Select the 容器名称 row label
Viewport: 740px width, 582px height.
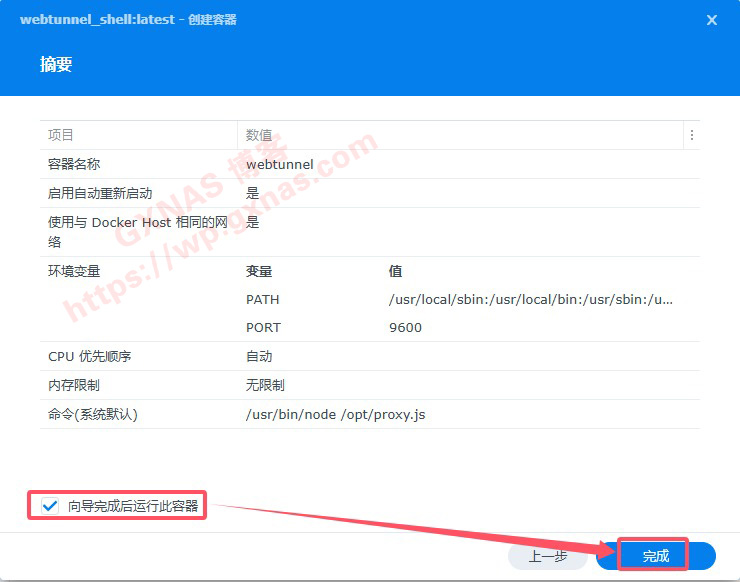(x=74, y=164)
